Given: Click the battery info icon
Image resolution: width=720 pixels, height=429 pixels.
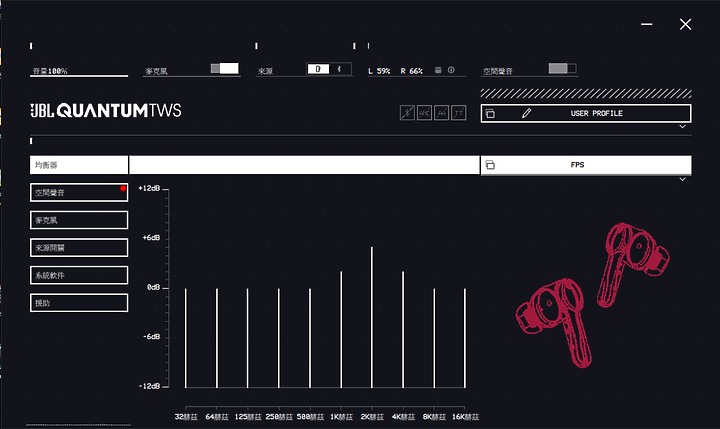Looking at the screenshot, I should [x=451, y=70].
